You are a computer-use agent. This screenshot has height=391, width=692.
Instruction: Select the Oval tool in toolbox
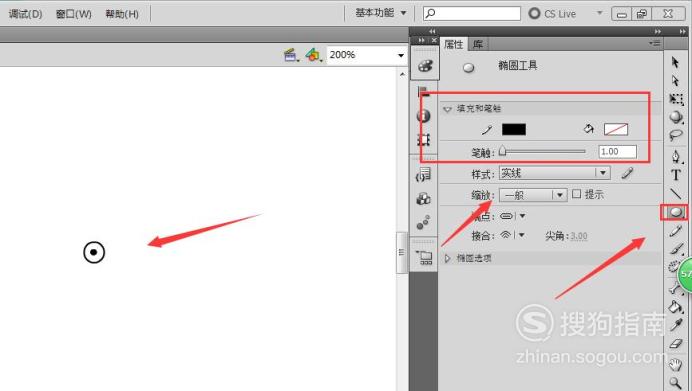pos(675,212)
